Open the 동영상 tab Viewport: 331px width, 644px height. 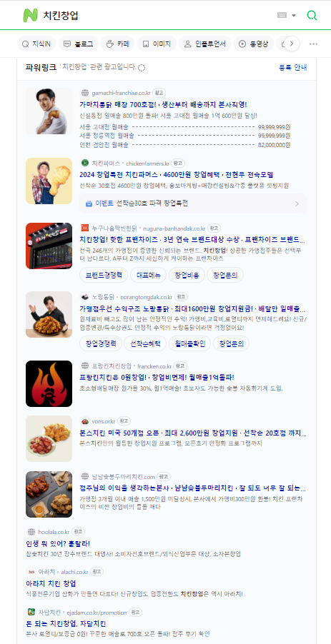tap(254, 44)
